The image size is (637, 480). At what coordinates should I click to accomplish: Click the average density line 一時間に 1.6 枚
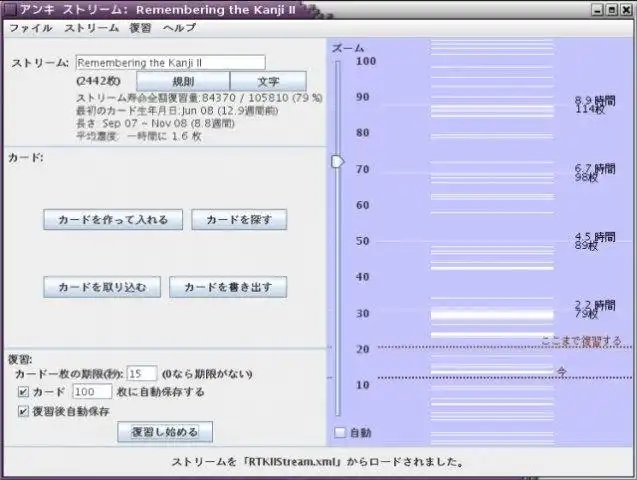pyautogui.click(x=139, y=136)
